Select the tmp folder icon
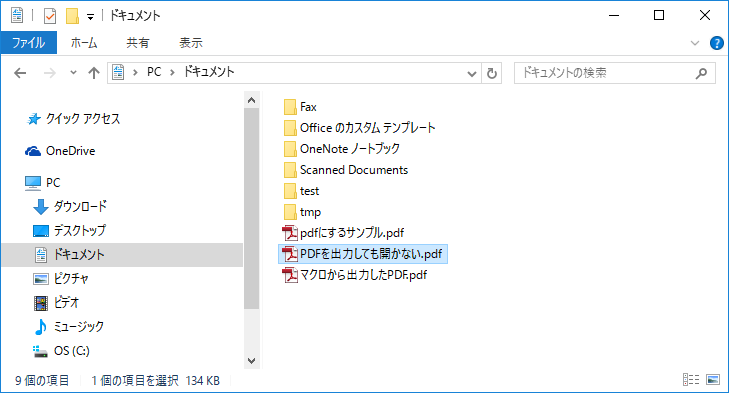 [x=290, y=212]
